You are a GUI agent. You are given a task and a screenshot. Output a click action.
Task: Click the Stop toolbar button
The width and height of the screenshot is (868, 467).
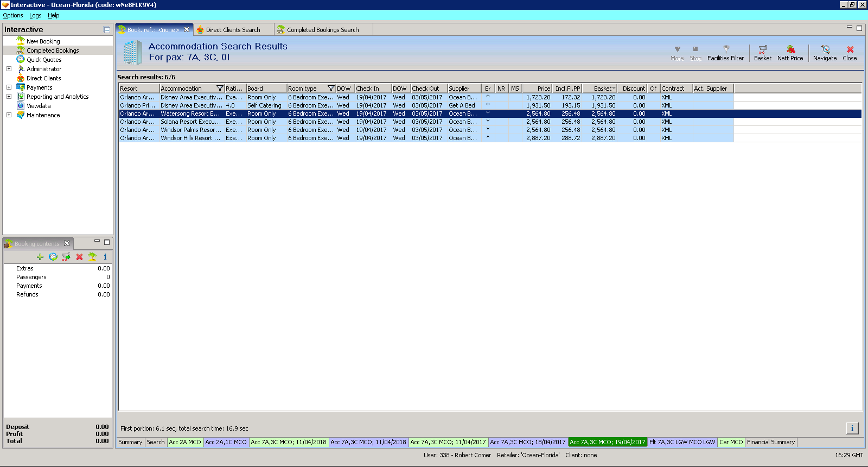coord(695,53)
